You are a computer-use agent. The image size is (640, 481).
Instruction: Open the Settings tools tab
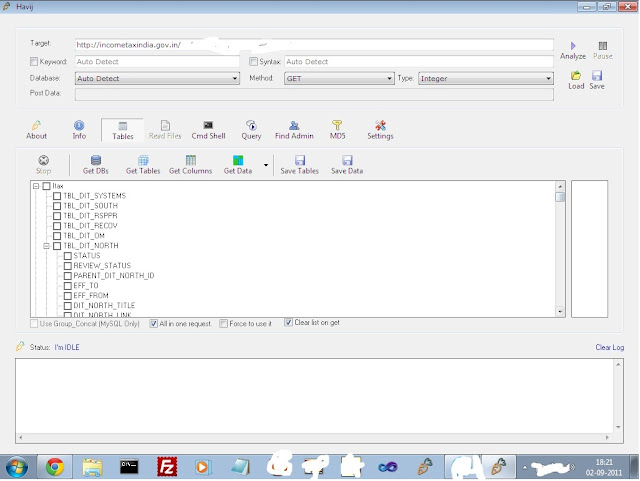pos(380,130)
